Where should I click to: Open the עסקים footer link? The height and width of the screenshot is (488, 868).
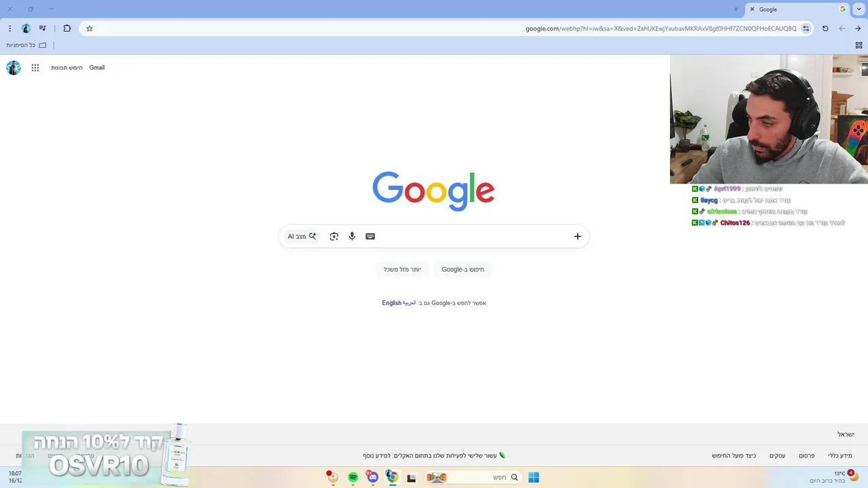click(x=777, y=455)
